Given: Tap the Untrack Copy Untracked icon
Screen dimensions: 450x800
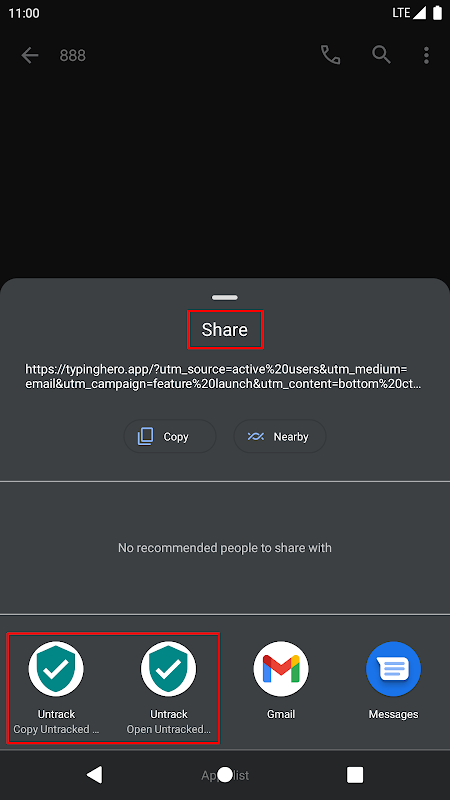Looking at the screenshot, I should [56, 669].
